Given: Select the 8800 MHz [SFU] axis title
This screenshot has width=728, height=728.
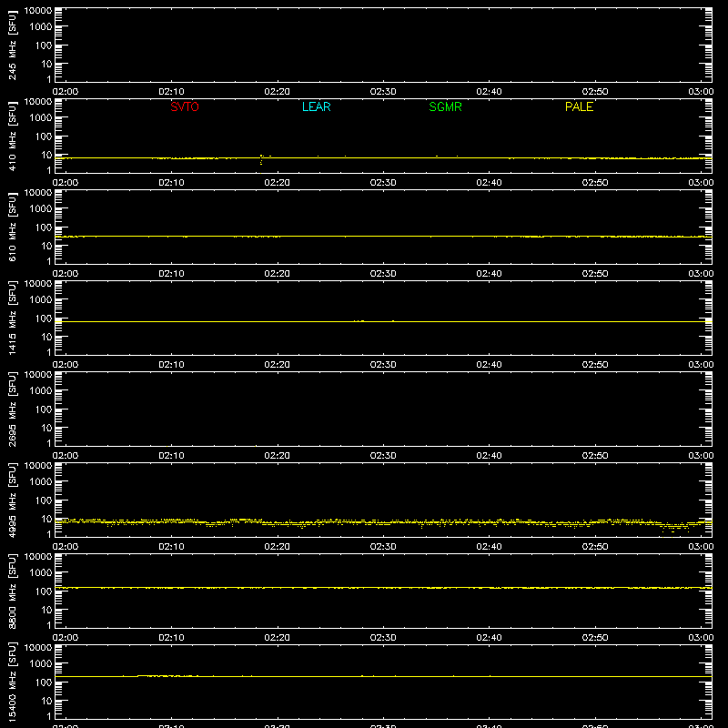Looking at the screenshot, I should 12,591.
